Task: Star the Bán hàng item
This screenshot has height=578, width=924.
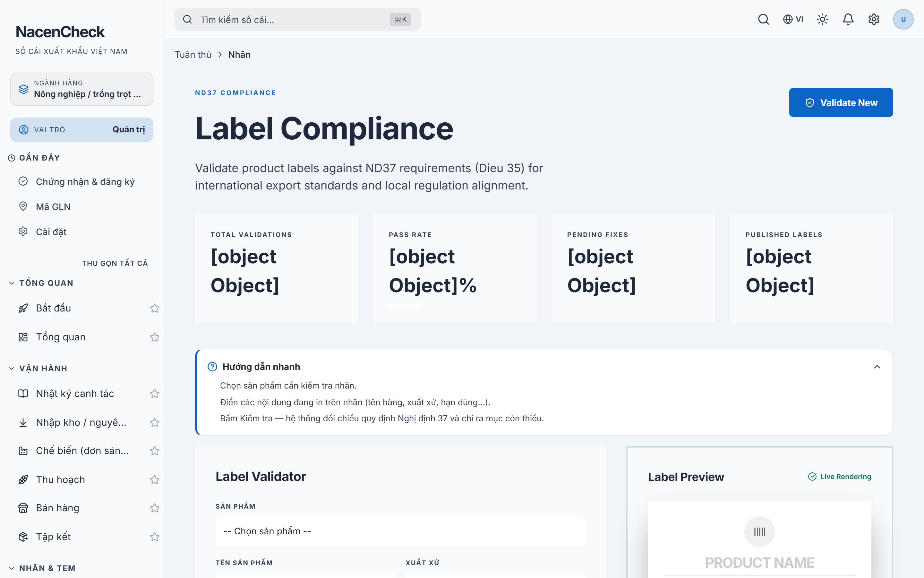Action: (x=154, y=508)
